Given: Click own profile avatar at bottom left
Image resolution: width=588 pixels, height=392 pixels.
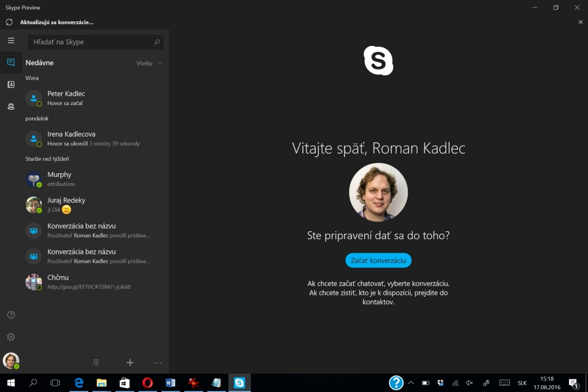Looking at the screenshot, I should click(11, 360).
